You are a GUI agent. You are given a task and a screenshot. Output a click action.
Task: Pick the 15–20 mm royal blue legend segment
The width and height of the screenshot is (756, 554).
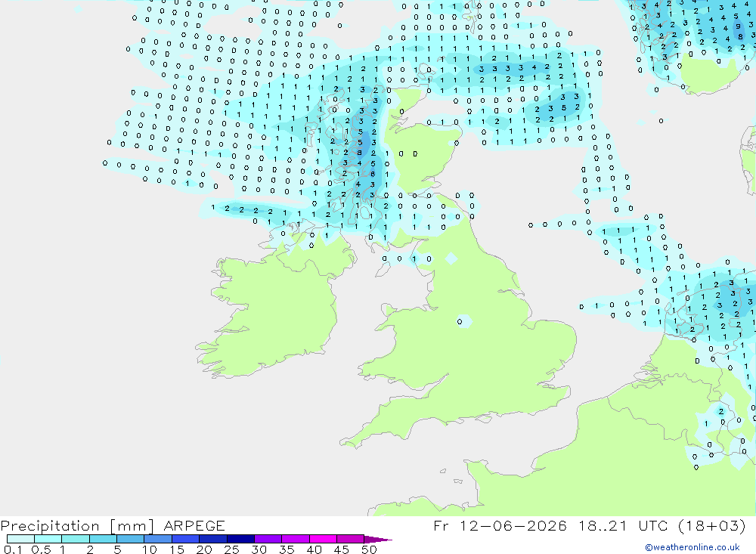pos(186,539)
